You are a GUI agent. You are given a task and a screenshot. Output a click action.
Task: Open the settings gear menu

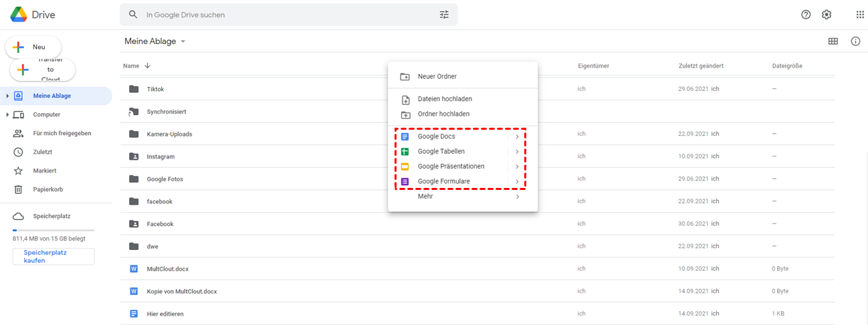pyautogui.click(x=827, y=15)
